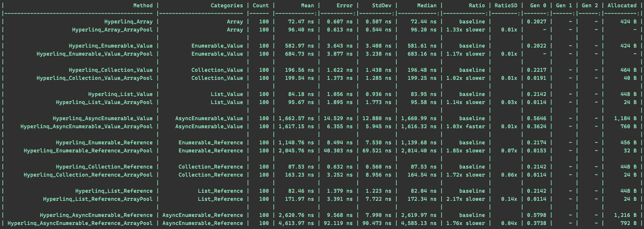Click the 2,045.76 ns mean value
This screenshot has width=644, height=229.
coord(296,151)
